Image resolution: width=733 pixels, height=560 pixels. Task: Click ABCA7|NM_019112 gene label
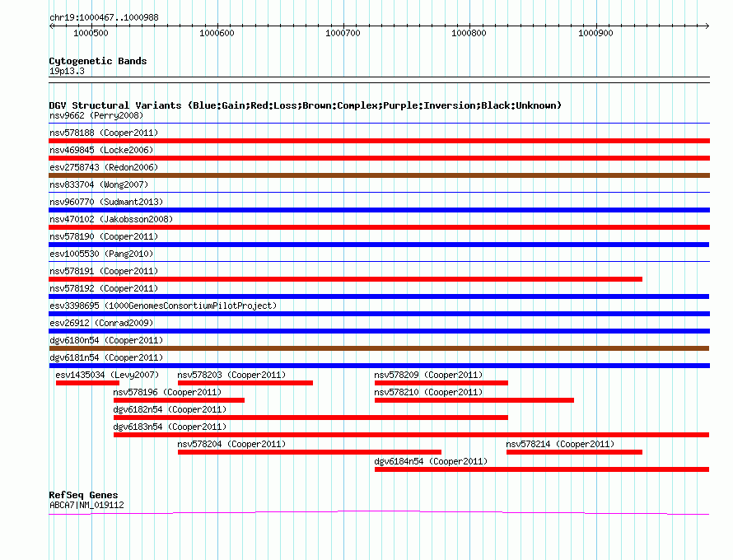click(86, 505)
